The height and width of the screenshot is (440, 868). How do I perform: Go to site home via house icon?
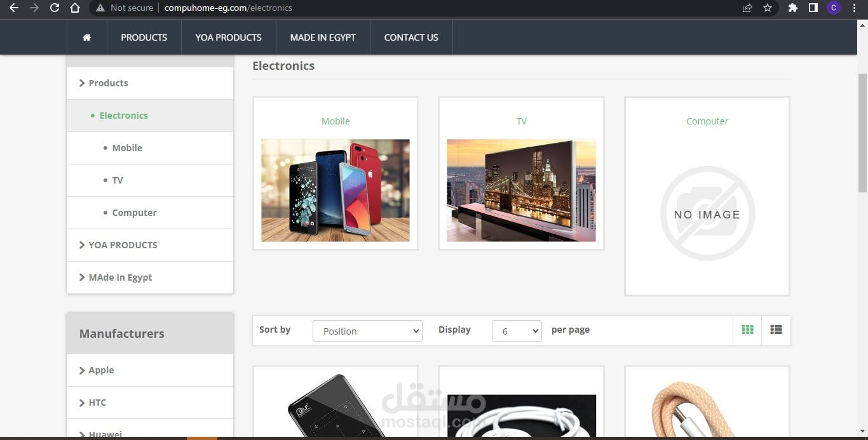[87, 37]
